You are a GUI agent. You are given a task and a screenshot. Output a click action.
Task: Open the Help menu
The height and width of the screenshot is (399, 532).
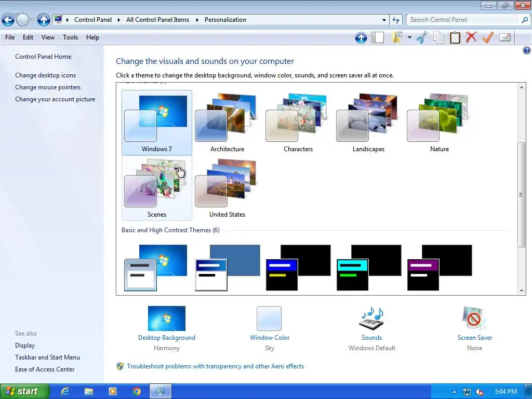pos(92,37)
